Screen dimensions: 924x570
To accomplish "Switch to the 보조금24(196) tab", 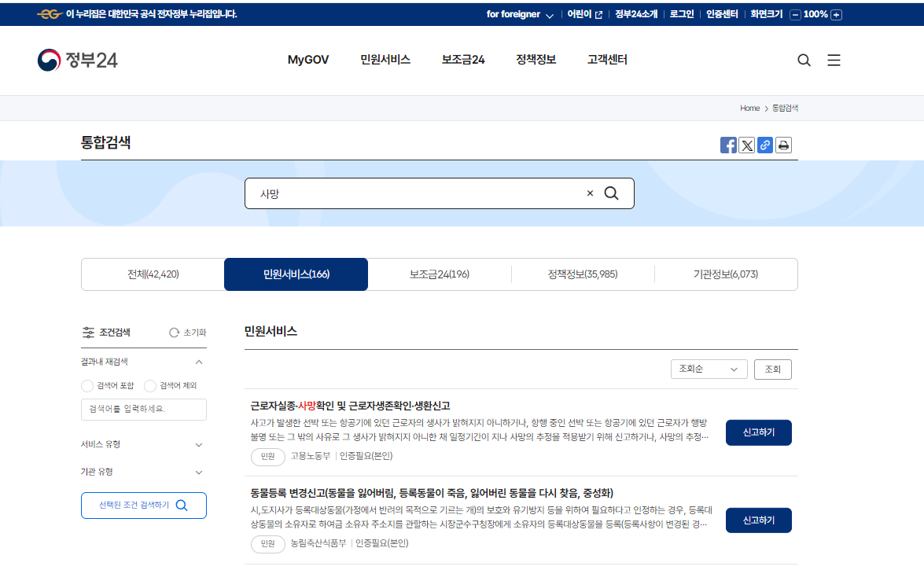I will point(439,274).
